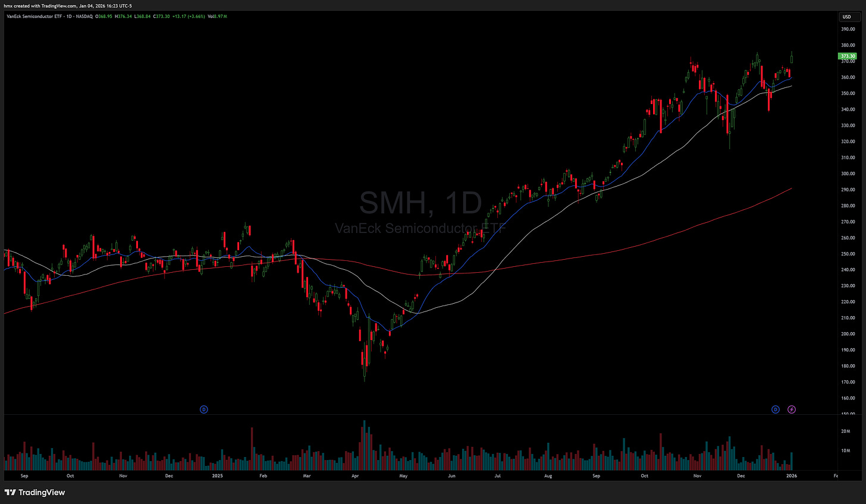Viewport: 866px width, 504px height.
Task: Click the 250.00 price axis label
Action: tap(848, 254)
